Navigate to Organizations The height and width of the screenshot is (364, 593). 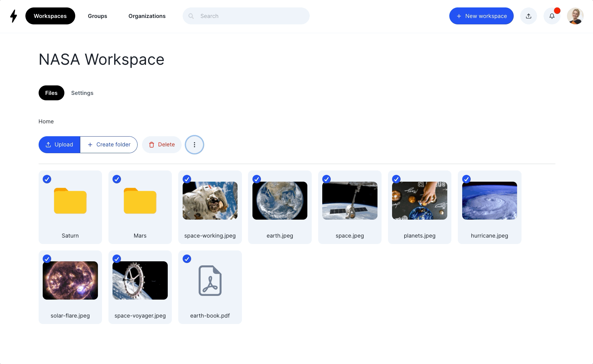(147, 16)
